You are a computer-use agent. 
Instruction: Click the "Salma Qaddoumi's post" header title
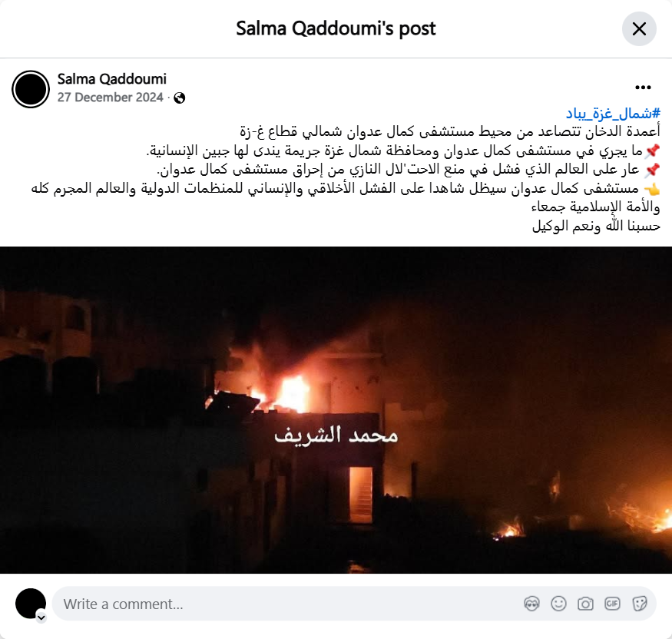pyautogui.click(x=336, y=28)
